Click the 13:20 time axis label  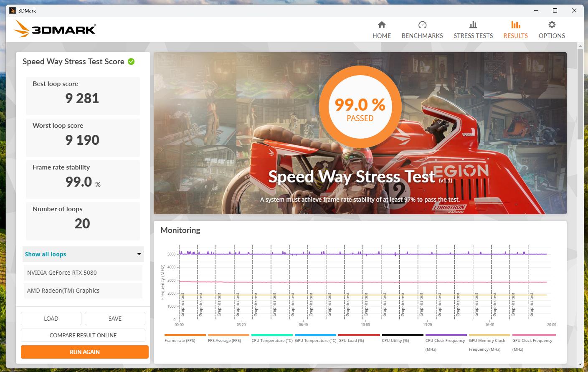tap(428, 324)
